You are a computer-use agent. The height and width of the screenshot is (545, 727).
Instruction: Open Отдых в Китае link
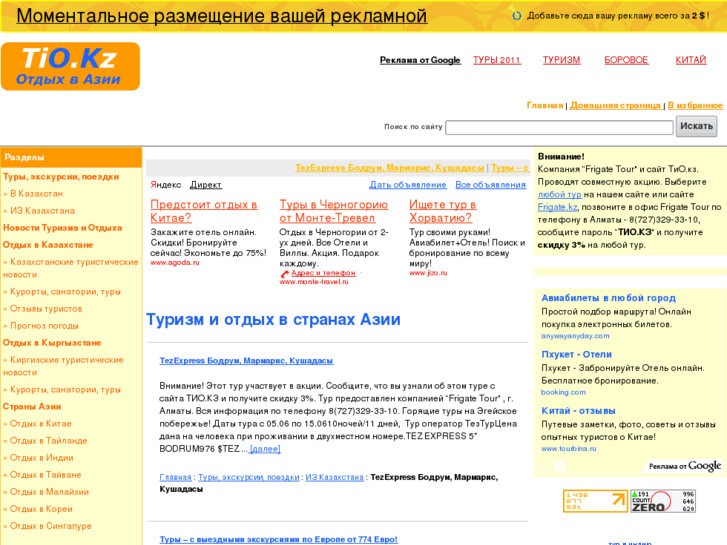coord(41,424)
